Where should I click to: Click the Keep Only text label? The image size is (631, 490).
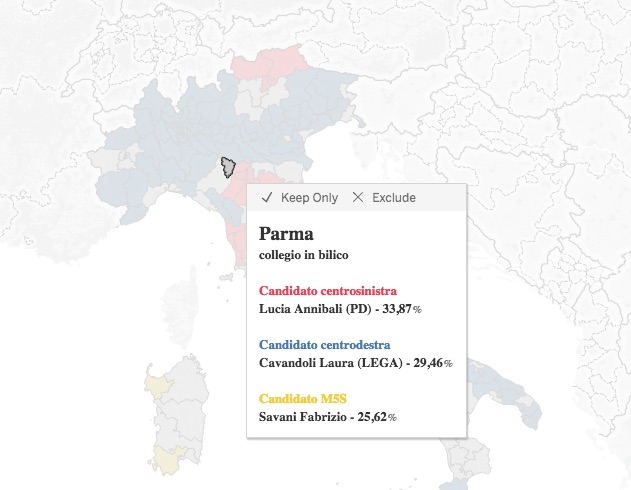tap(309, 198)
